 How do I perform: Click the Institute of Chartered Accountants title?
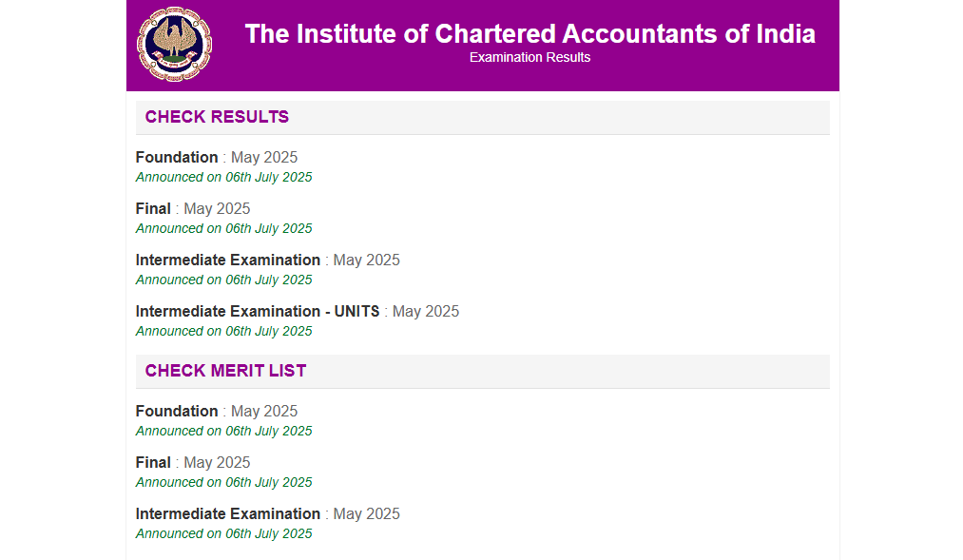coord(530,33)
